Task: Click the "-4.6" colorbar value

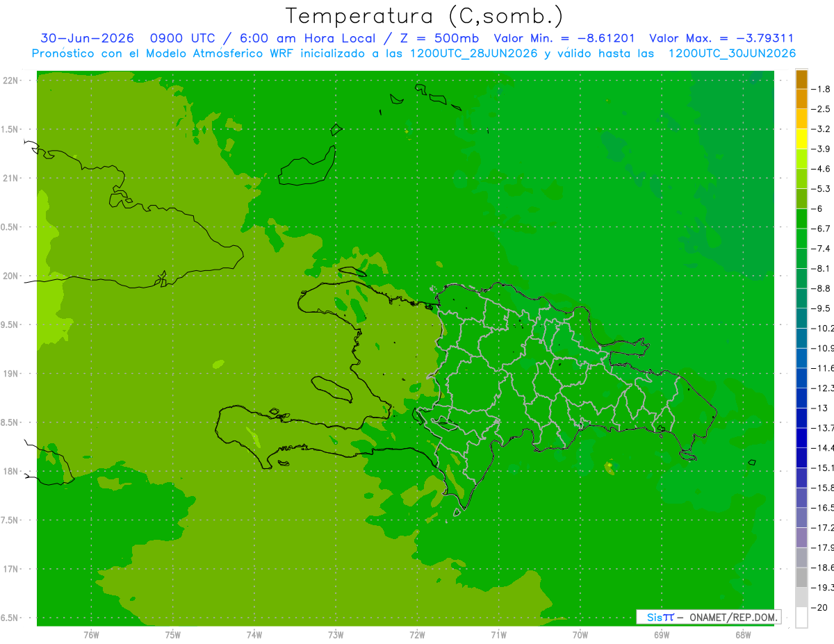Action: (x=821, y=169)
